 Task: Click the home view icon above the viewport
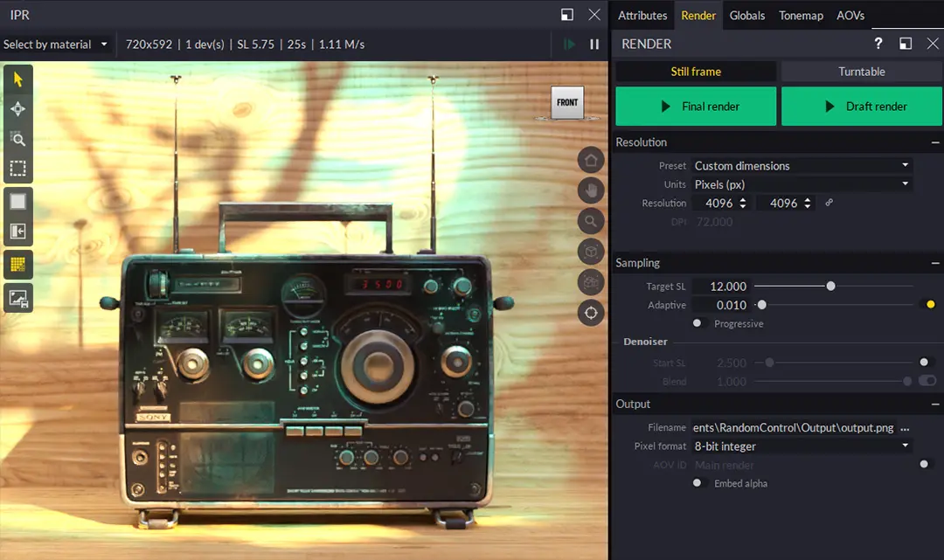tap(591, 160)
